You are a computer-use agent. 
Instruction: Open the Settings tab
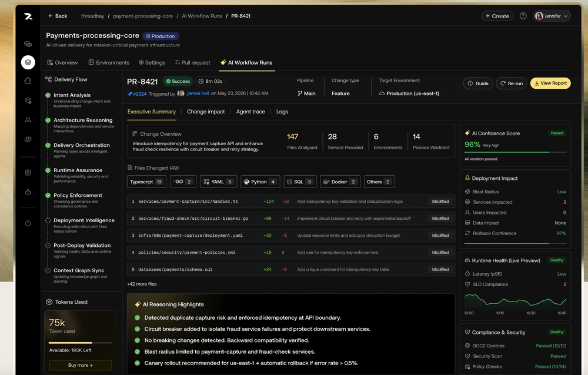coord(152,63)
